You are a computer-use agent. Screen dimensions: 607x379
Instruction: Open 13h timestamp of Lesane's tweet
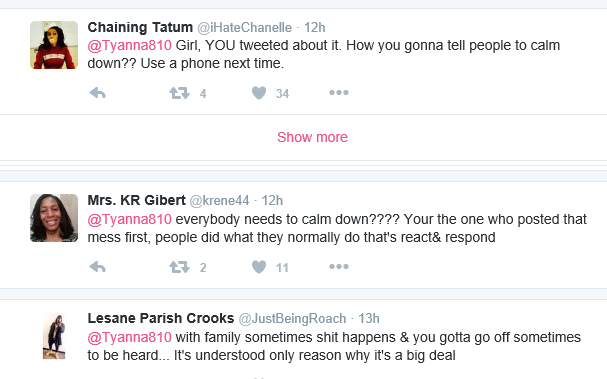tap(369, 318)
